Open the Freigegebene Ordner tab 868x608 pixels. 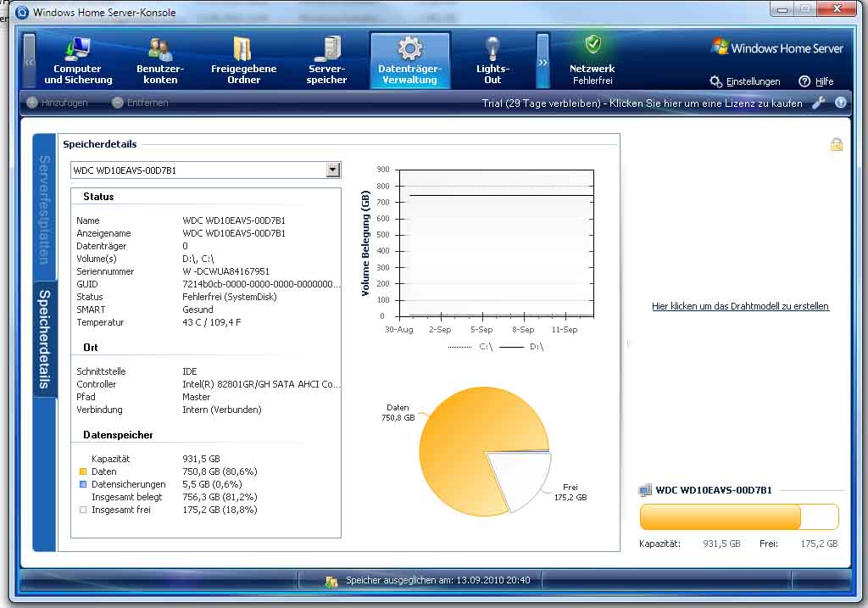coord(243,61)
